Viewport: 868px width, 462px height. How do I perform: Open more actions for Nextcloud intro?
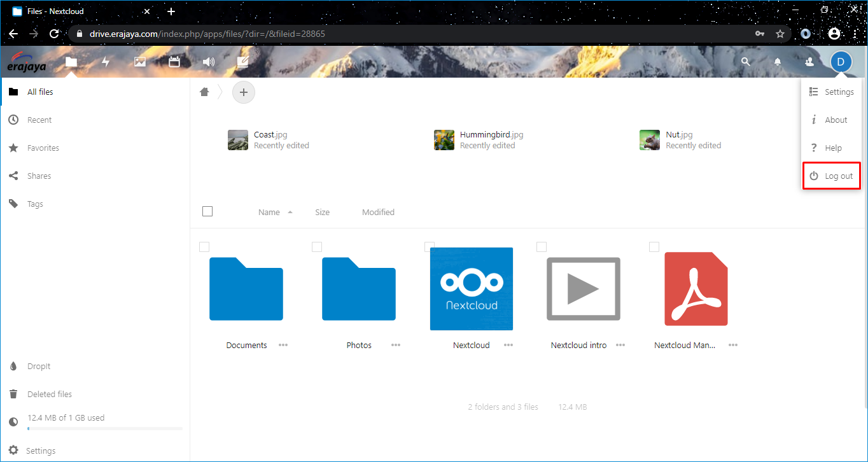[x=620, y=345]
